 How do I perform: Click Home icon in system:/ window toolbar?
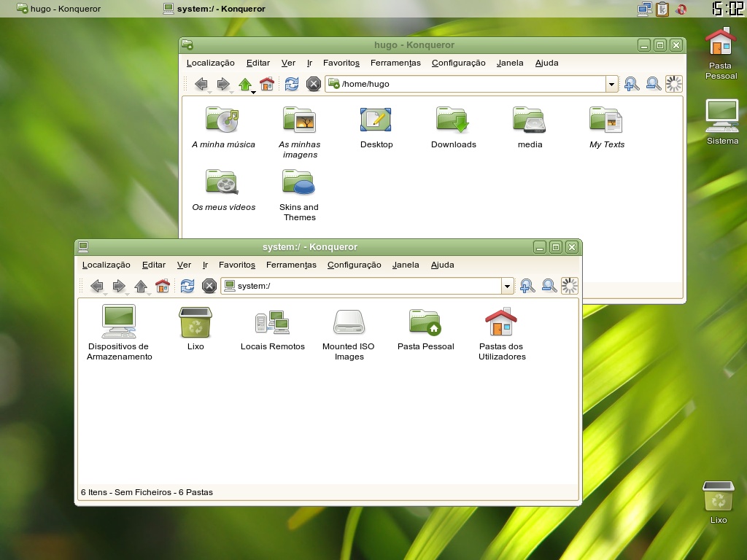coord(163,286)
